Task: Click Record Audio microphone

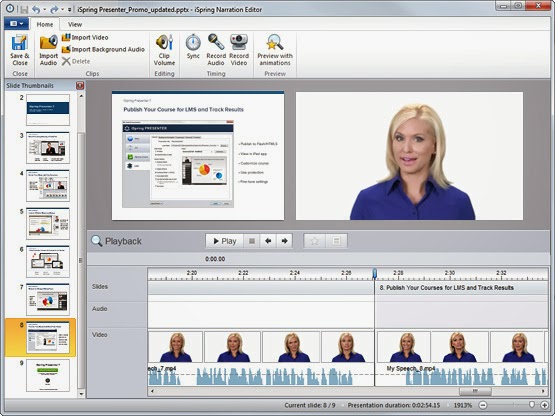Action: pyautogui.click(x=216, y=50)
